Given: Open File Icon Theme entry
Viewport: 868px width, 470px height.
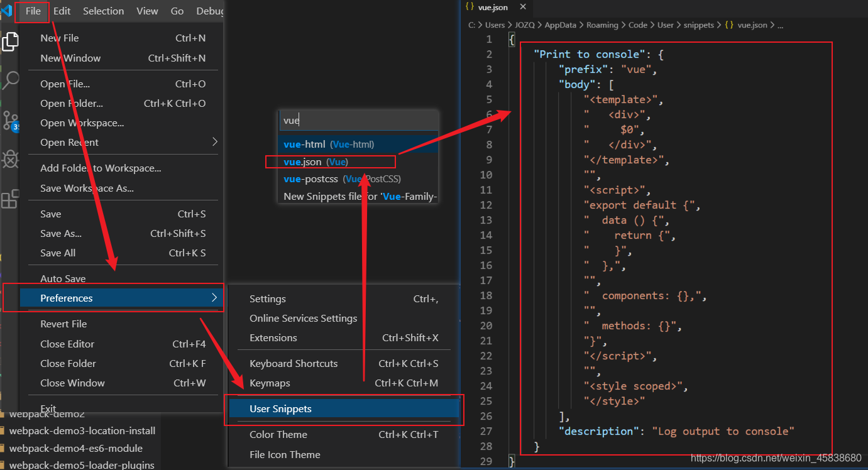Looking at the screenshot, I should [x=344, y=454].
